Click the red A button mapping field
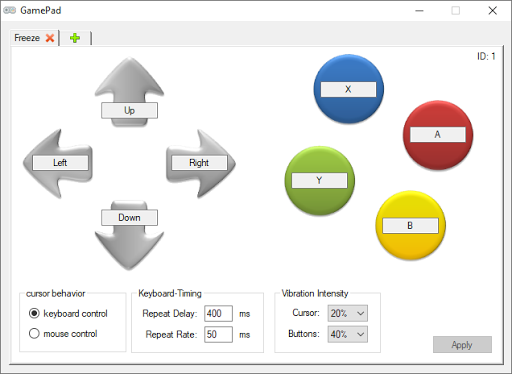Screen dimensions: 512x374 pyautogui.click(x=438, y=134)
